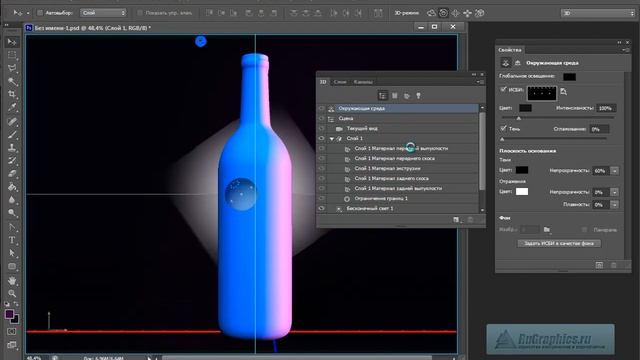640x360 pixels.
Task: Select the Rectangular Marquee tool
Action: [12, 55]
